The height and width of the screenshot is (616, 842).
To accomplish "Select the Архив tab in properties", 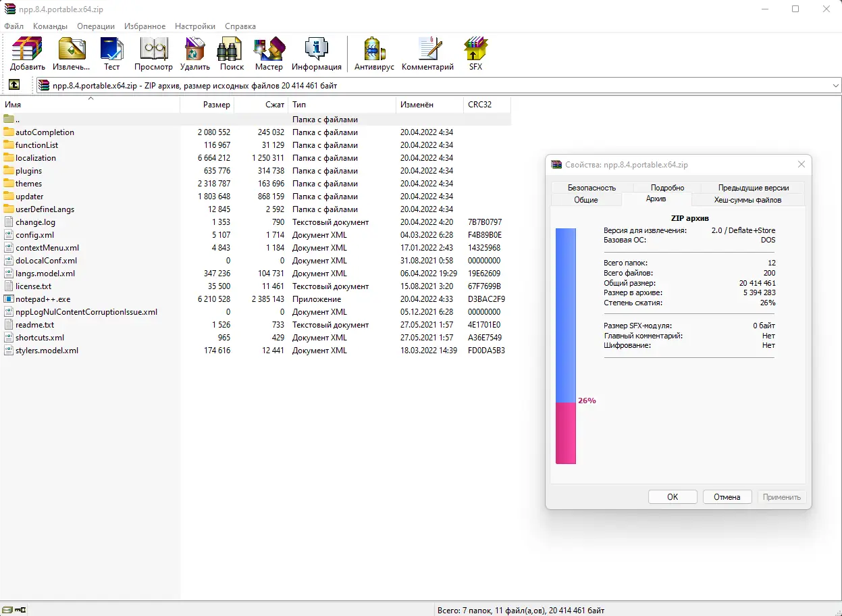I will click(656, 199).
